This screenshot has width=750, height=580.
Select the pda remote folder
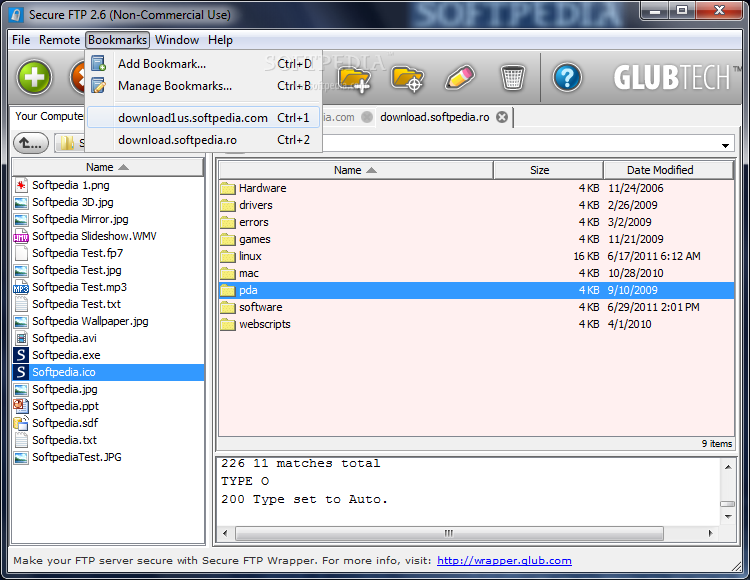click(476, 290)
